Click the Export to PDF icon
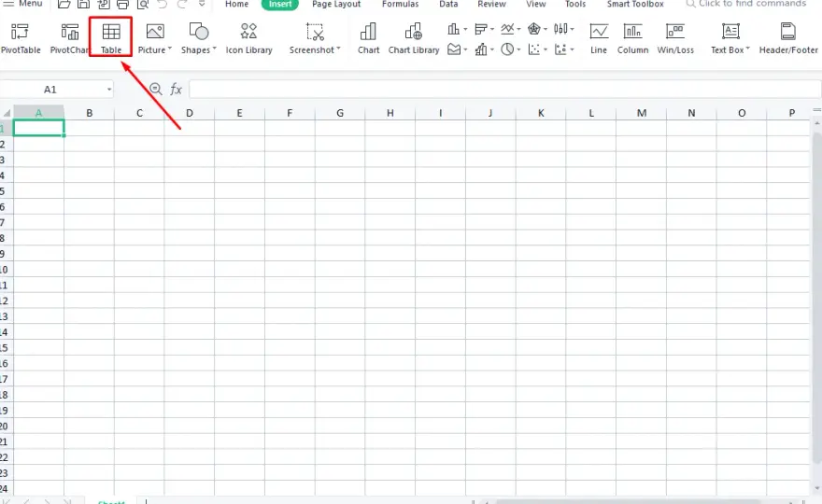 point(104,4)
